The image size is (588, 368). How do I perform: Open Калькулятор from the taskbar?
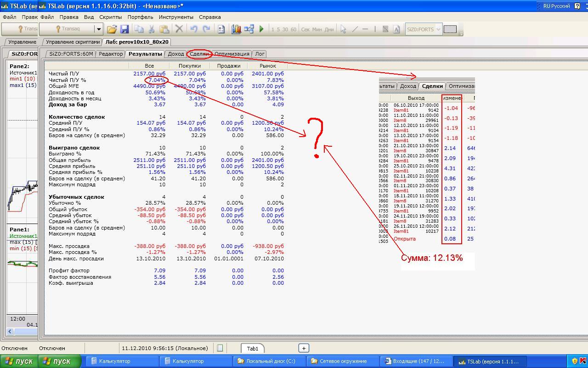pyautogui.click(x=114, y=361)
